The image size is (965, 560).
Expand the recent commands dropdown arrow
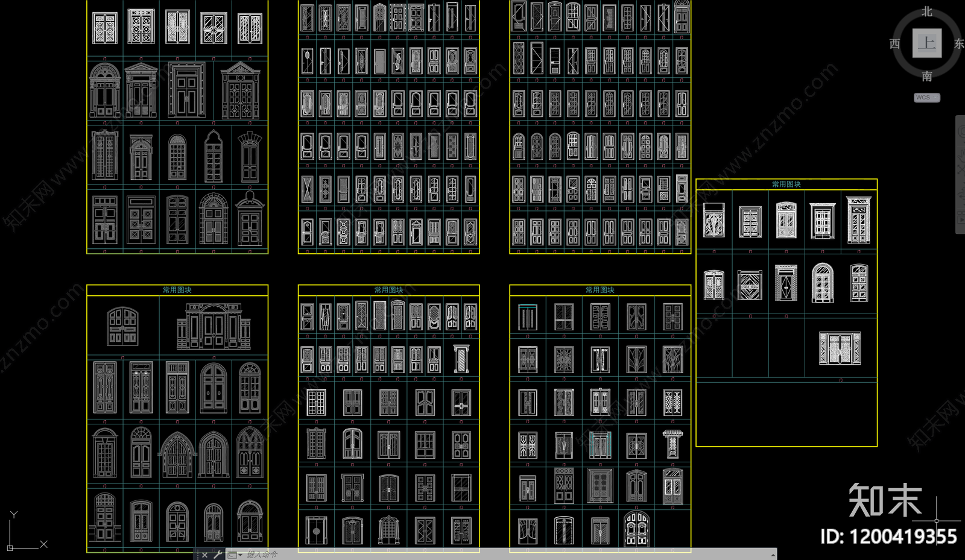click(x=240, y=555)
